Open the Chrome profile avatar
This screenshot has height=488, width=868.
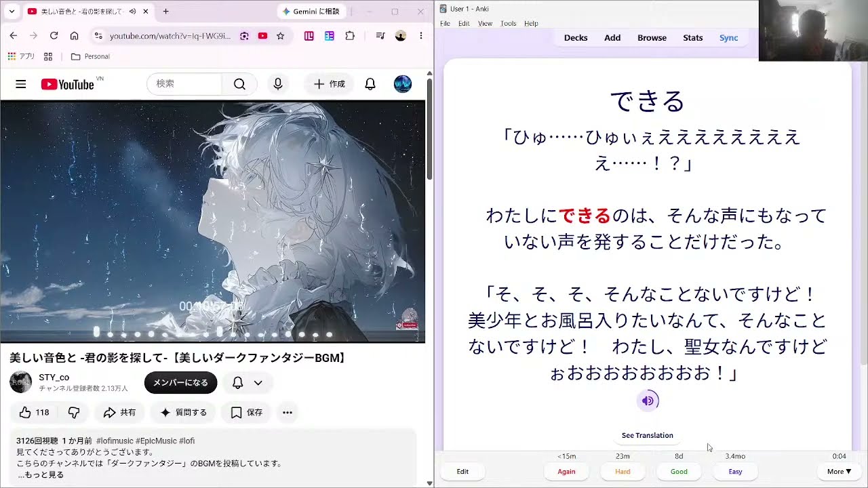click(401, 36)
